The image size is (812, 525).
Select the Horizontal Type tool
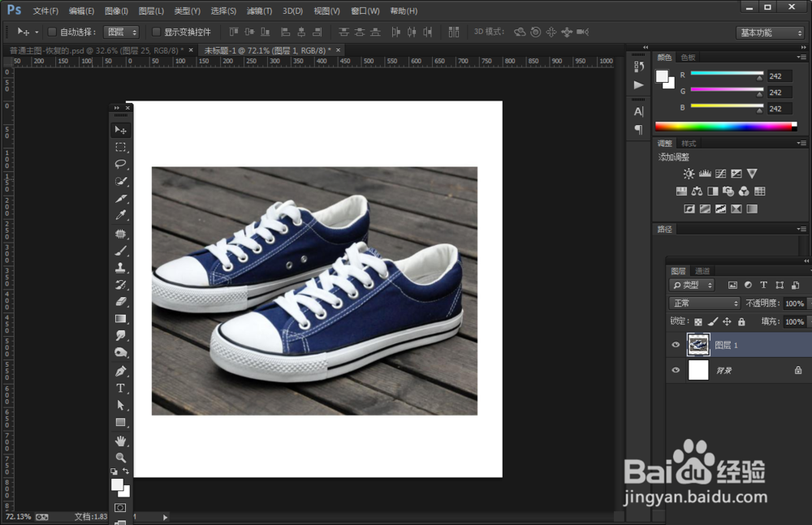click(x=120, y=388)
